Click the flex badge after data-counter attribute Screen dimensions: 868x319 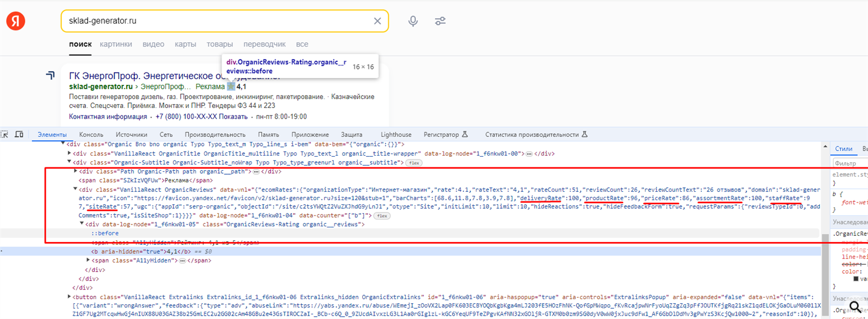point(381,216)
